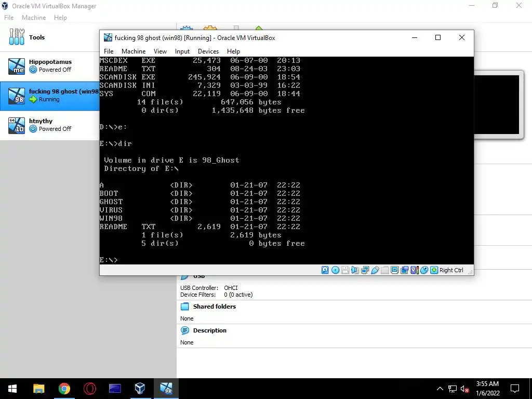Open File menu in the running VM window

tap(109, 51)
